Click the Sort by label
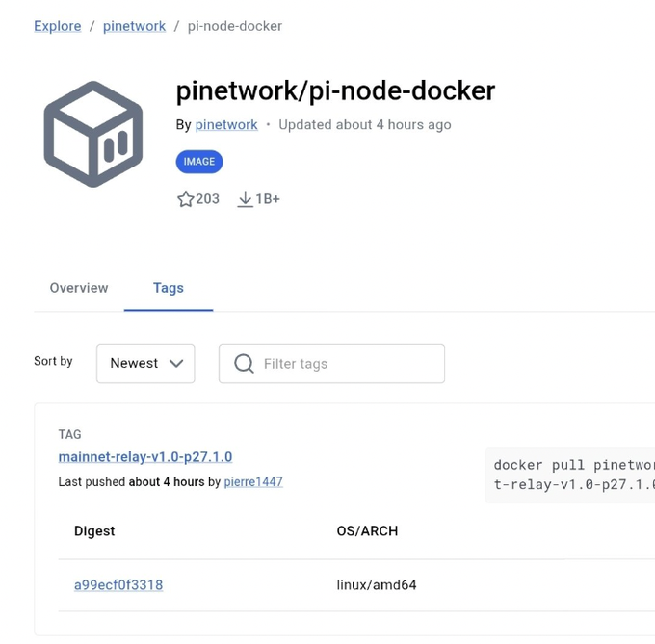This screenshot has height=644, width=655. tap(54, 361)
